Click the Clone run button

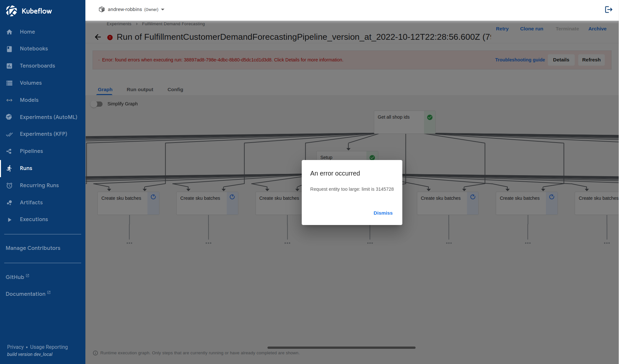(x=532, y=29)
